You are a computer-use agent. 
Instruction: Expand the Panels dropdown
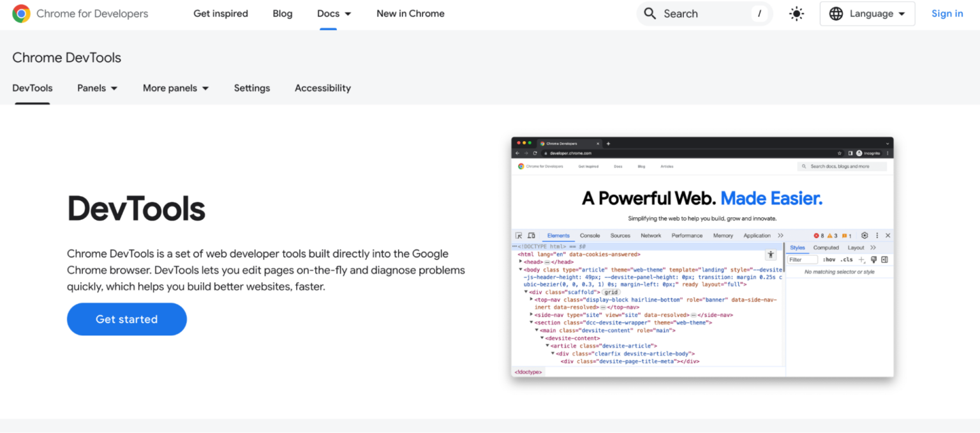[97, 88]
